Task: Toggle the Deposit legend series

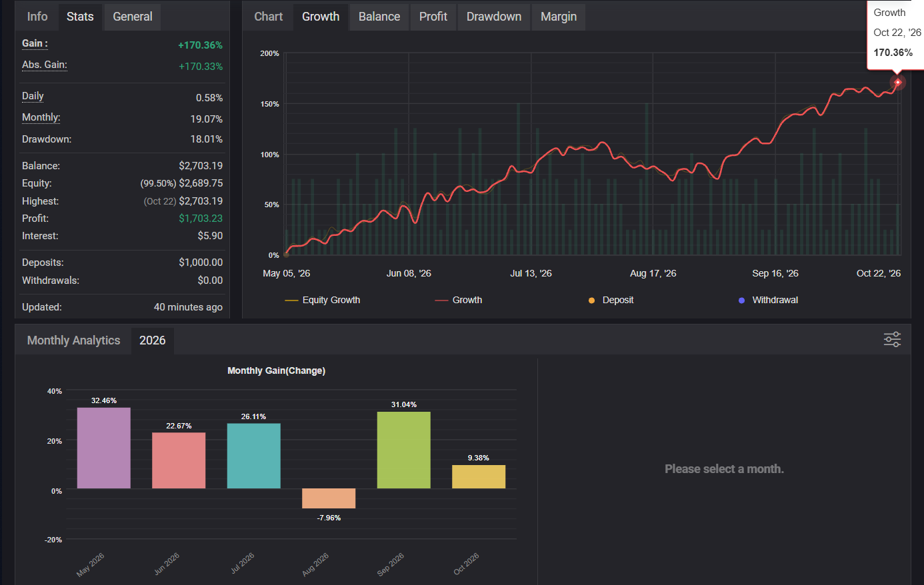Action: [611, 300]
